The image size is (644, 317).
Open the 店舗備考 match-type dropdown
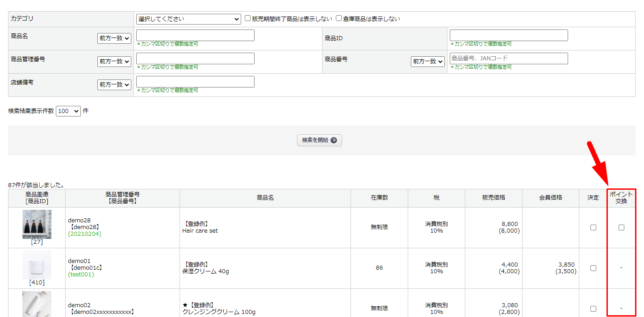click(114, 85)
